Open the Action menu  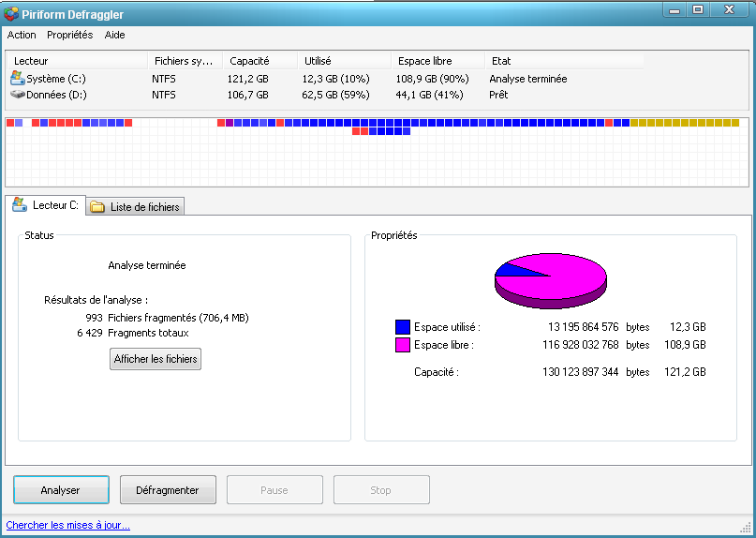[x=22, y=35]
